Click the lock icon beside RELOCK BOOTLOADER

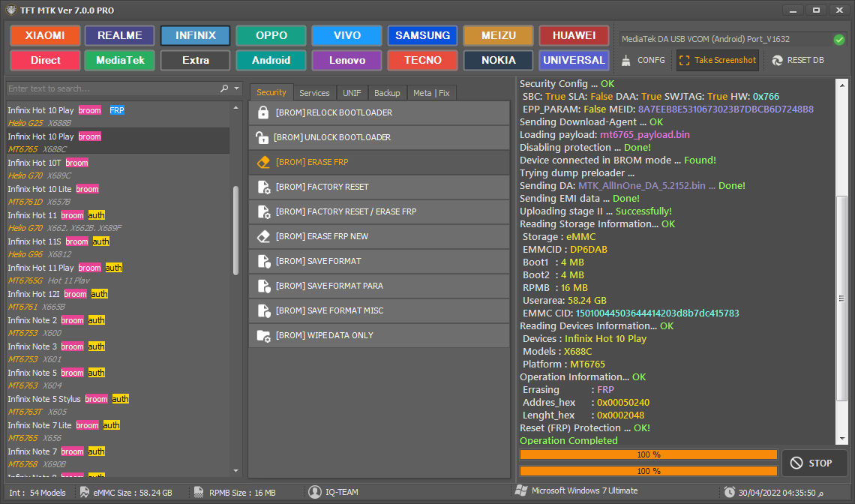pyautogui.click(x=263, y=112)
